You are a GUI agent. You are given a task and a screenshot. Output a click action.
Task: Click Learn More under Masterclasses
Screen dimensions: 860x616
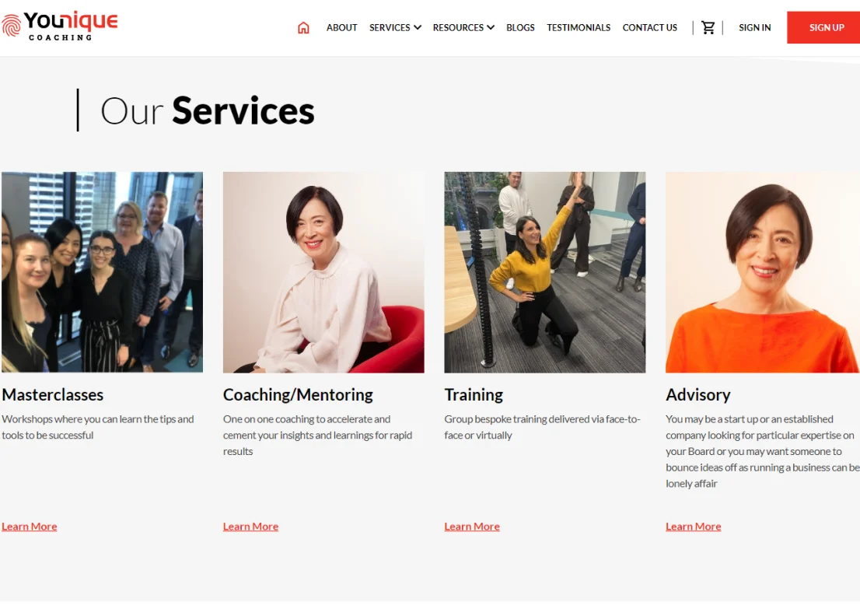pyautogui.click(x=29, y=527)
